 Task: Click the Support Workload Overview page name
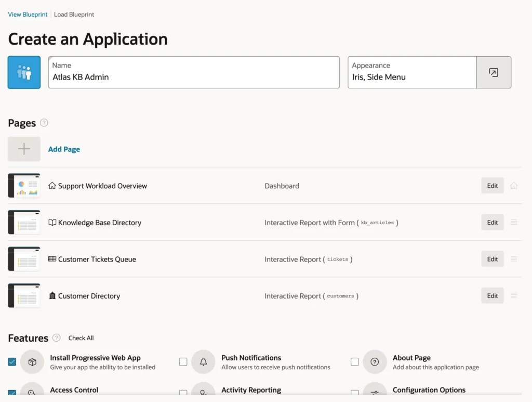click(x=102, y=186)
